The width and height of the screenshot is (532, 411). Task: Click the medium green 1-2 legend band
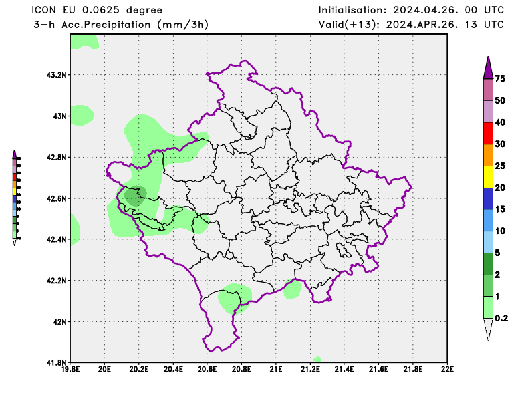pos(488,285)
